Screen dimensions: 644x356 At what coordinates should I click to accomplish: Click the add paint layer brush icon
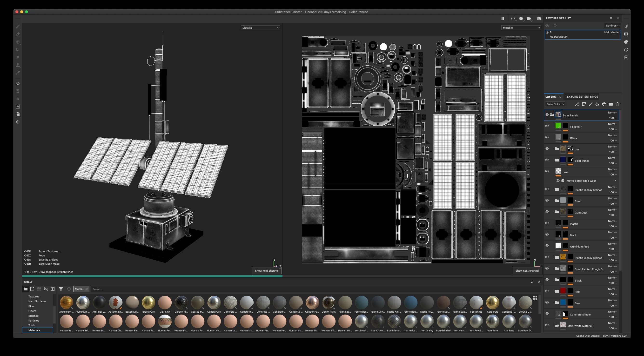(590, 104)
